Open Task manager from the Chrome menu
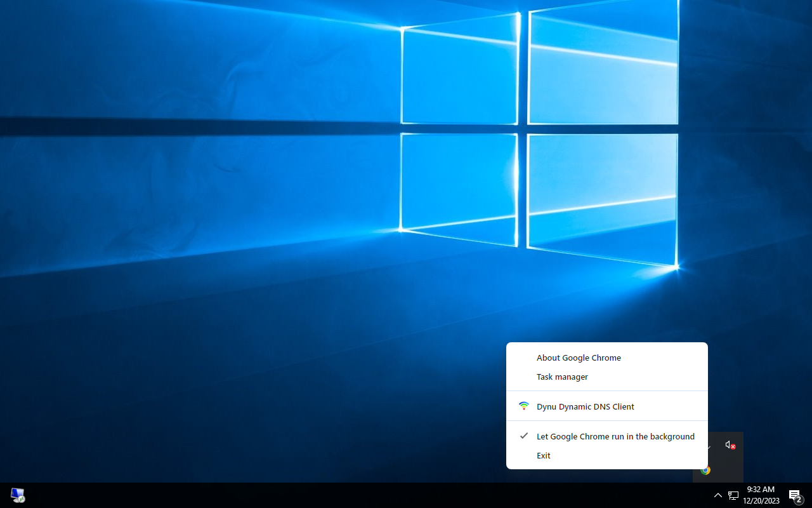 pyautogui.click(x=562, y=377)
